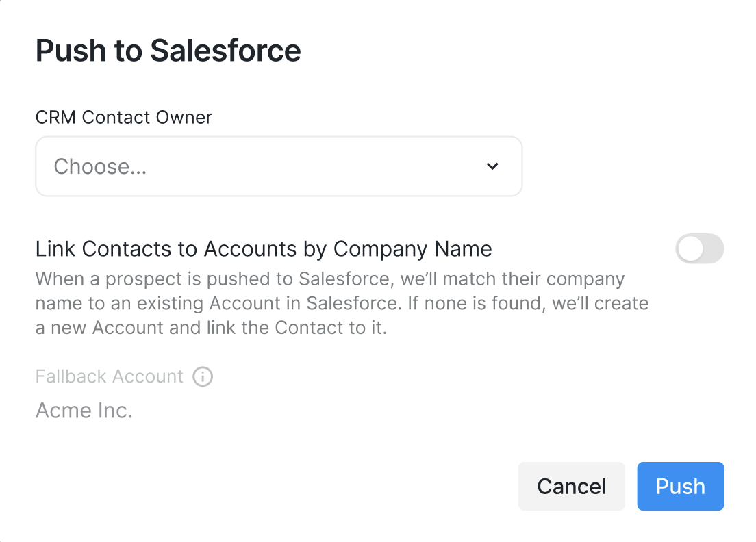The height and width of the screenshot is (542, 756).
Task: Click the "Choose..." placeholder text
Action: (x=100, y=166)
